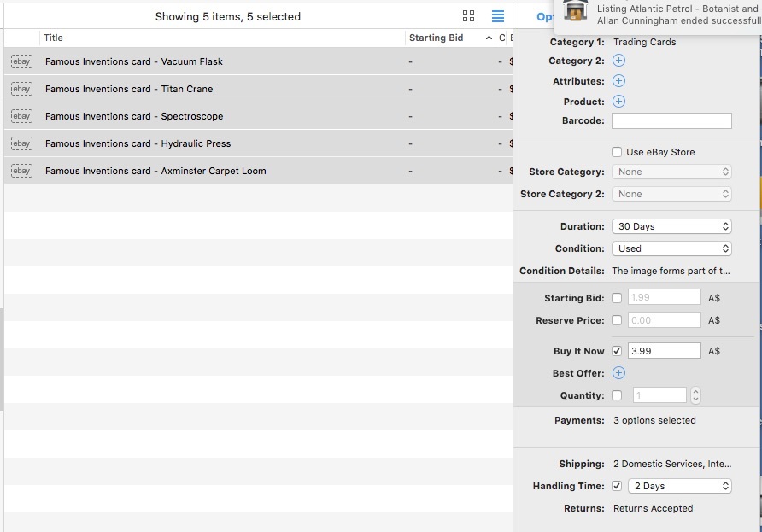
Task: Click eBay icon for Vacuum Flask listing
Action: pos(21,61)
